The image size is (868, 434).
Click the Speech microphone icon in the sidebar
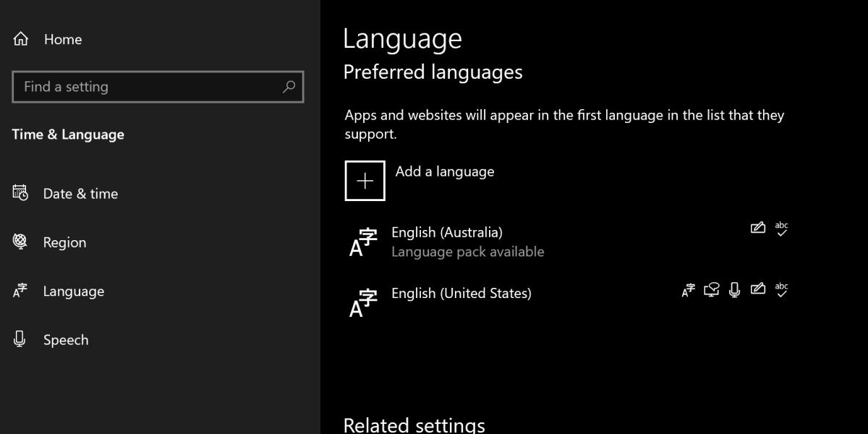click(20, 339)
